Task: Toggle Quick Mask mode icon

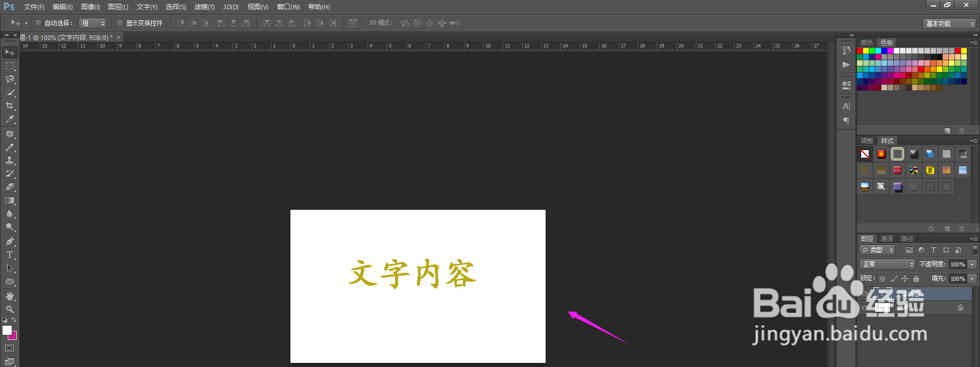Action: [x=10, y=348]
